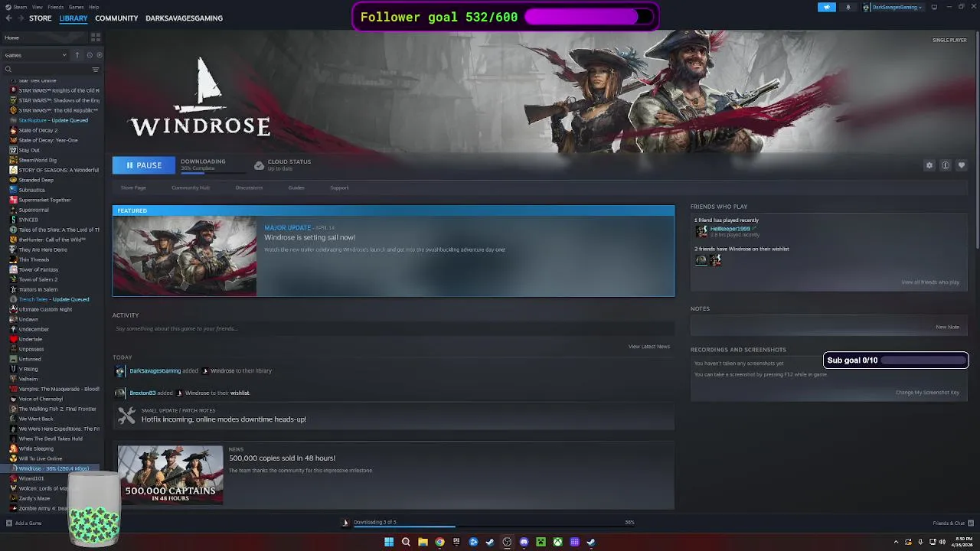Open Windrose Support link
Image resolution: width=980 pixels, height=551 pixels.
tap(339, 187)
